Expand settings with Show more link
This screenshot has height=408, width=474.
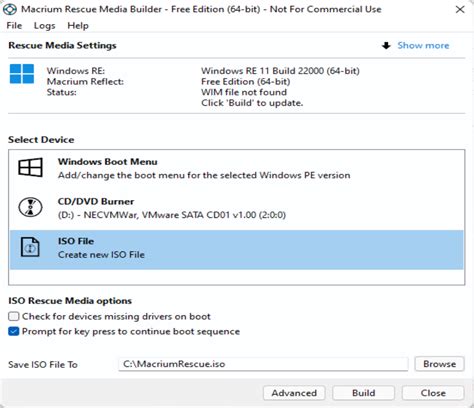pos(423,45)
